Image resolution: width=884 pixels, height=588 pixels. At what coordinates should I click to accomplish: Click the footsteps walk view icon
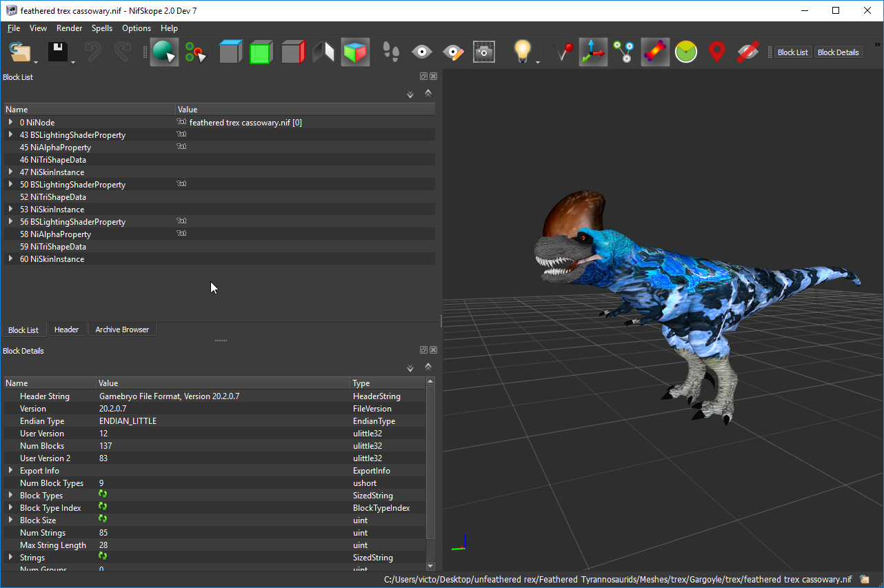[391, 52]
